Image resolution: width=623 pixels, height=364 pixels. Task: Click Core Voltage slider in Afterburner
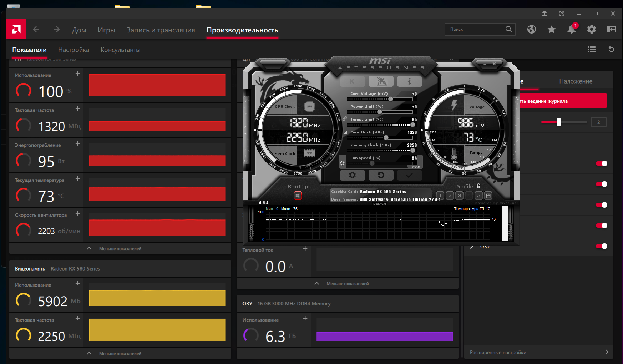380,99
